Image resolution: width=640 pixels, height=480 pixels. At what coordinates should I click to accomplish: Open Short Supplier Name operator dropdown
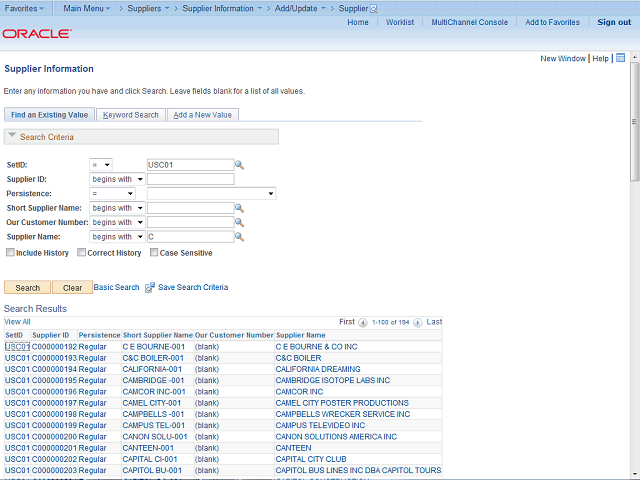[x=117, y=208]
